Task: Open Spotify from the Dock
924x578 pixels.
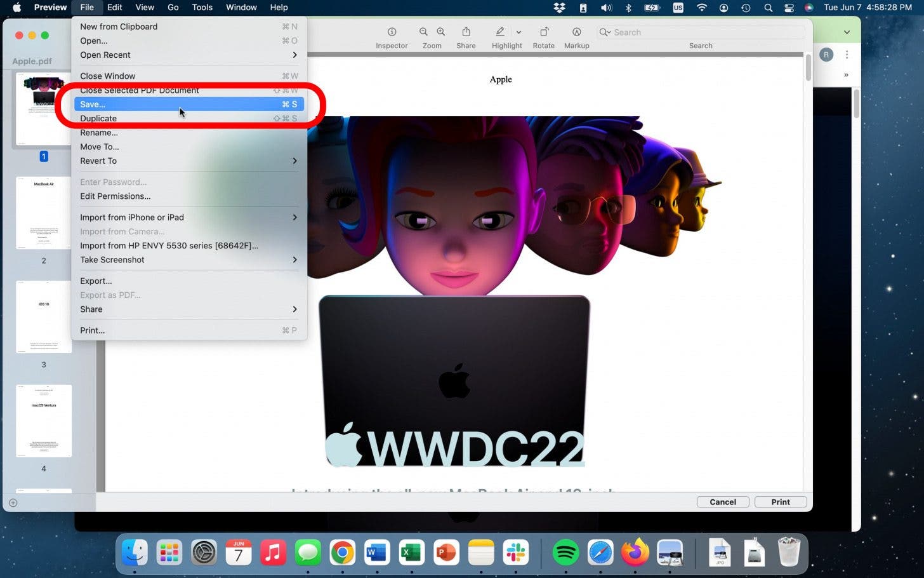Action: [565, 553]
